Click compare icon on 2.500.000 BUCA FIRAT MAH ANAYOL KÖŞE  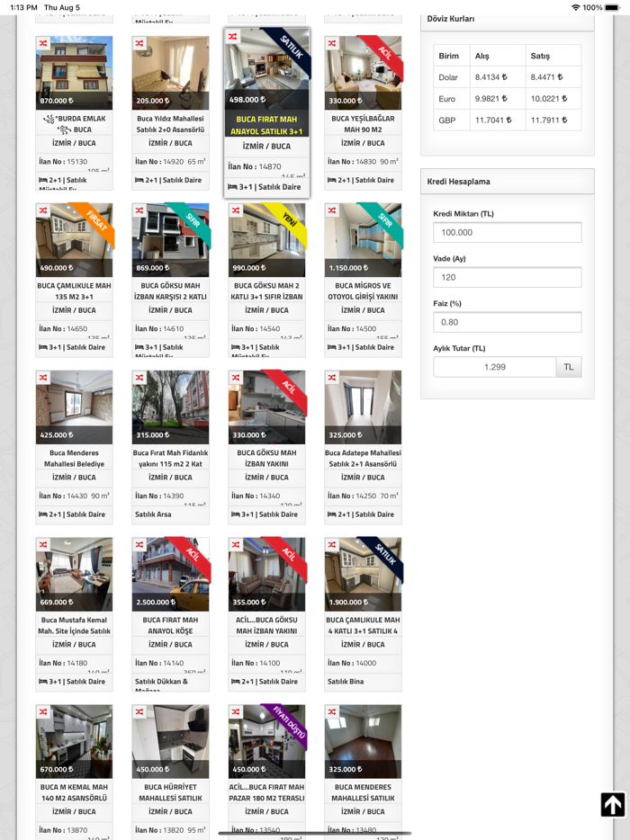[x=139, y=545]
